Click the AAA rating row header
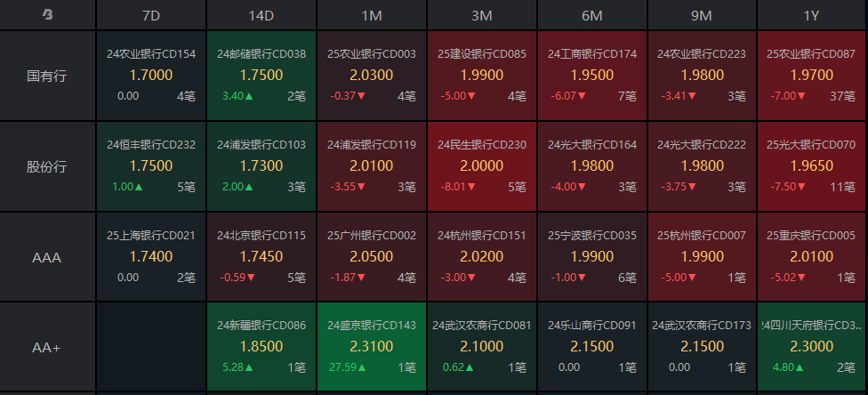Screen dimensions: 868x395 point(47,257)
